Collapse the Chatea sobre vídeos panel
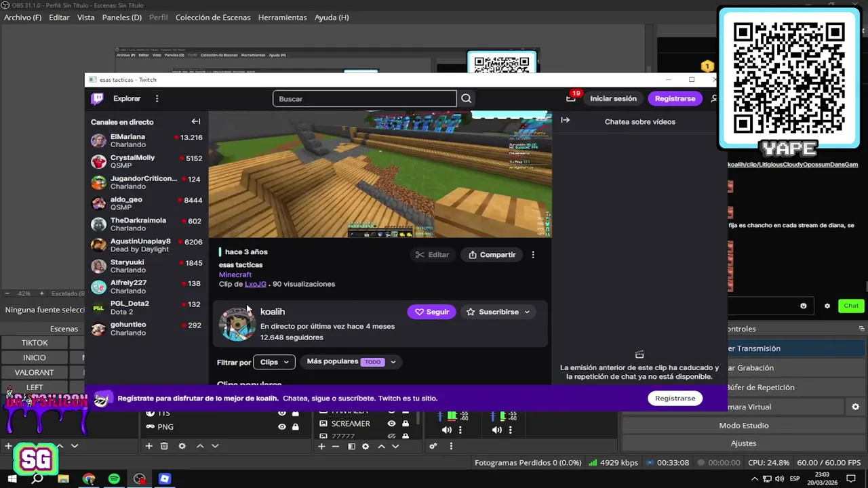 tap(565, 120)
